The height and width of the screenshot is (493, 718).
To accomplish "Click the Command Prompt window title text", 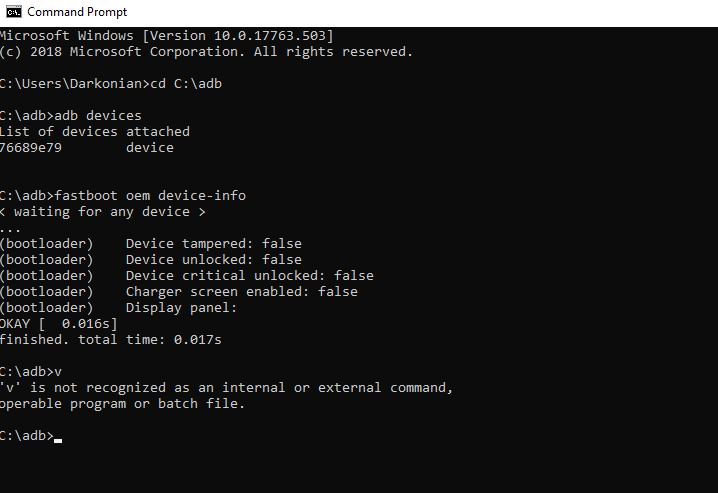I will [77, 12].
